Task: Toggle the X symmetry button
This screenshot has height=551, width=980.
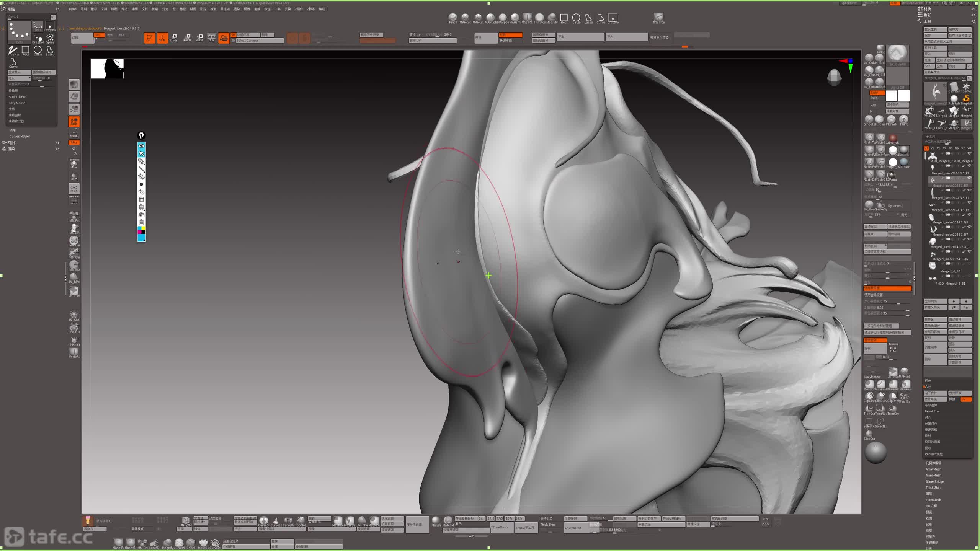Action: (x=99, y=35)
